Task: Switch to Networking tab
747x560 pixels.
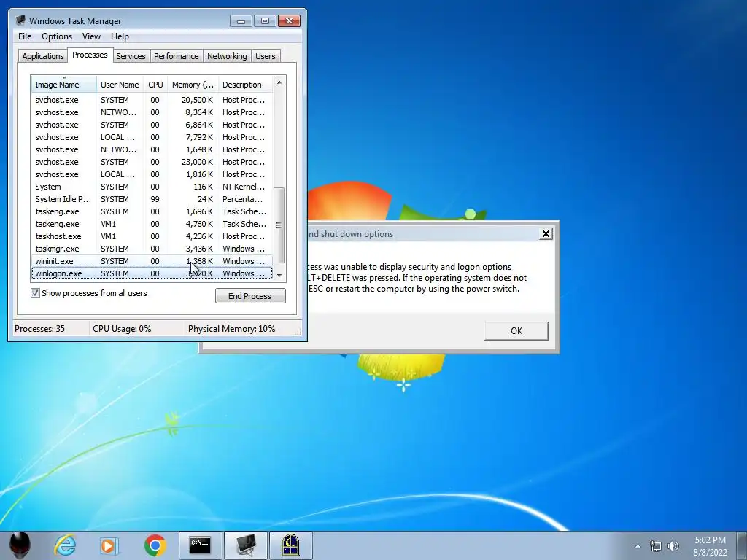Action: 227,56
